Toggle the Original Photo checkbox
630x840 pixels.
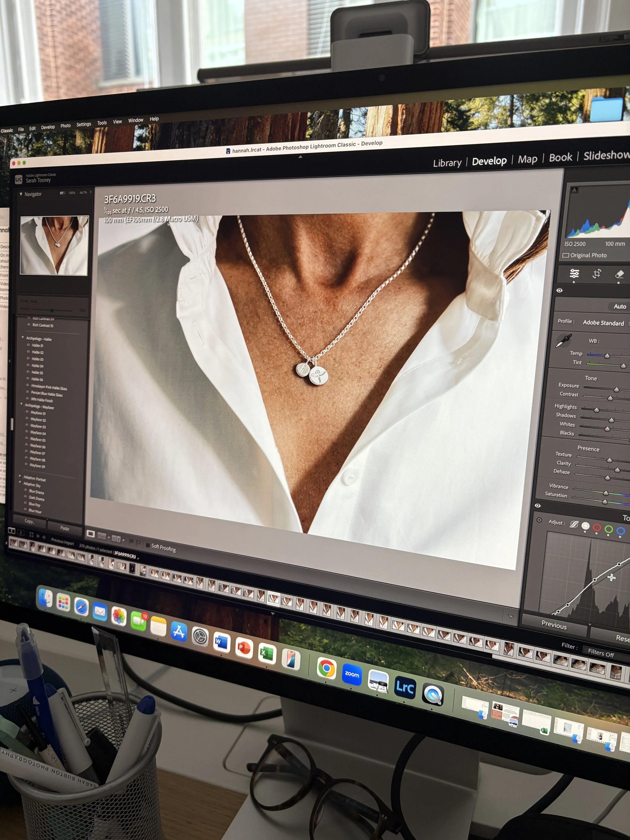(566, 255)
